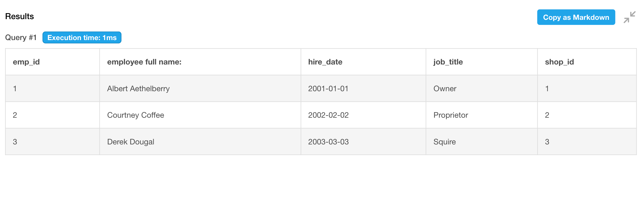This screenshot has height=199, width=644.
Task: Click the shop_id column header
Action: click(x=587, y=62)
